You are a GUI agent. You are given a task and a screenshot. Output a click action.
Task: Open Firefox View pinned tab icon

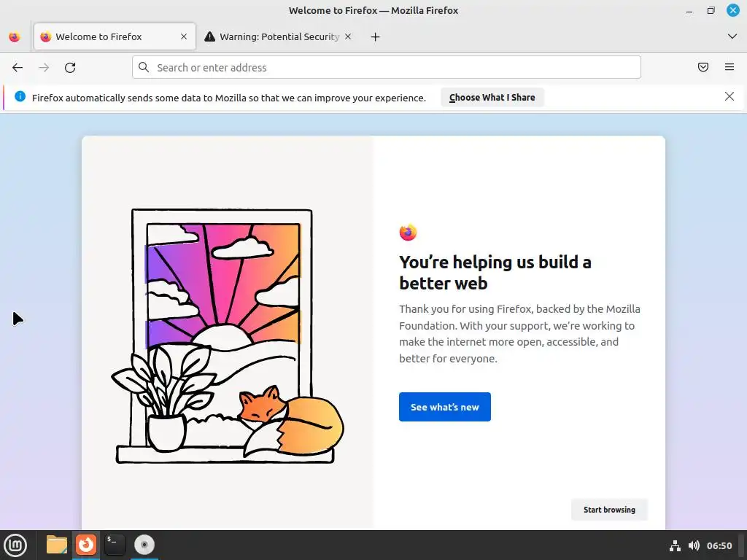tap(15, 36)
